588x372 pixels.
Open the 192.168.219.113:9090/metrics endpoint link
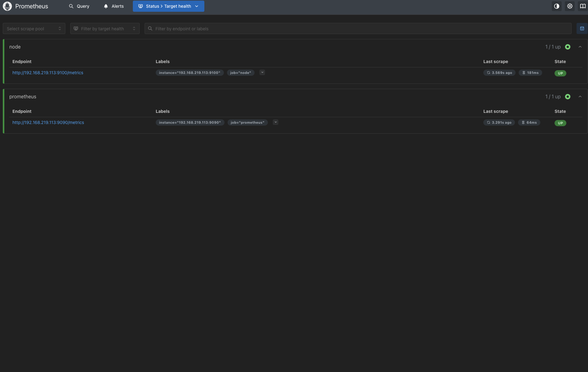48,122
